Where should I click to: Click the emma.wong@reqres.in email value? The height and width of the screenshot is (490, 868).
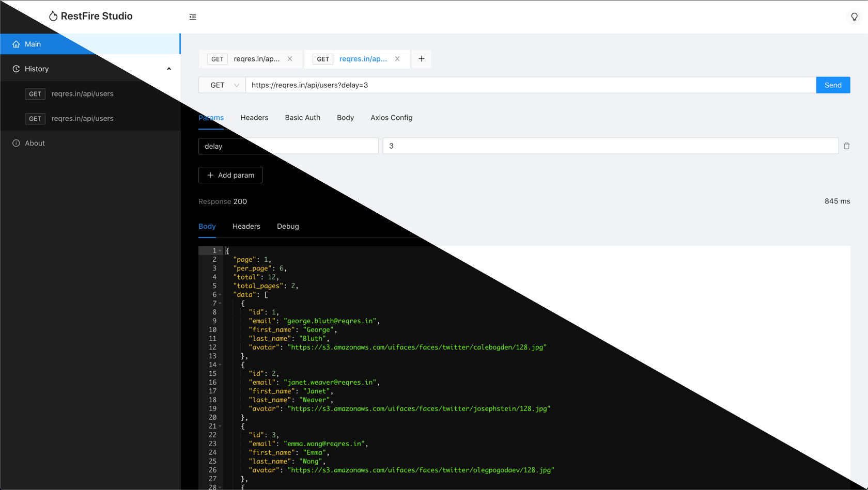(324, 444)
